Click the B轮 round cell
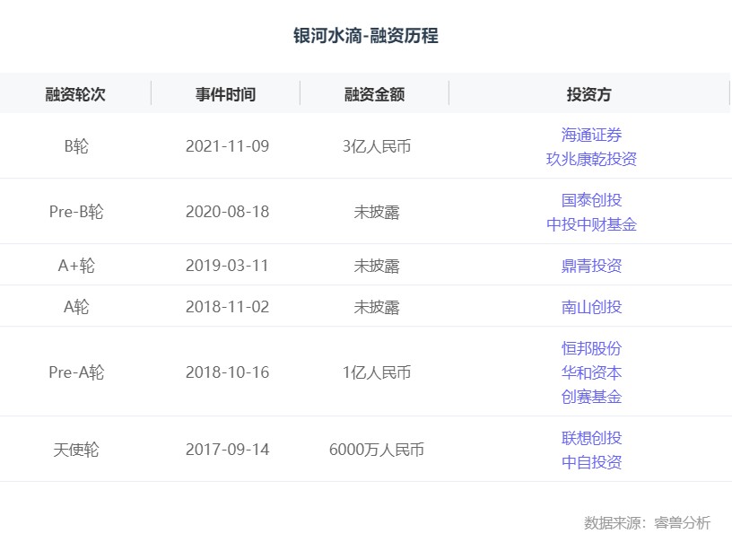732x560 pixels. [x=76, y=146]
